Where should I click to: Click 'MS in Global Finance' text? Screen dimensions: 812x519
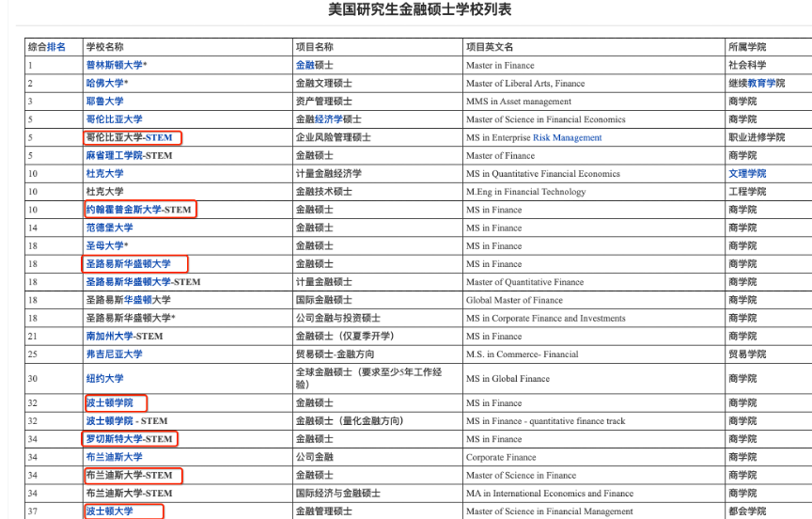tap(507, 379)
